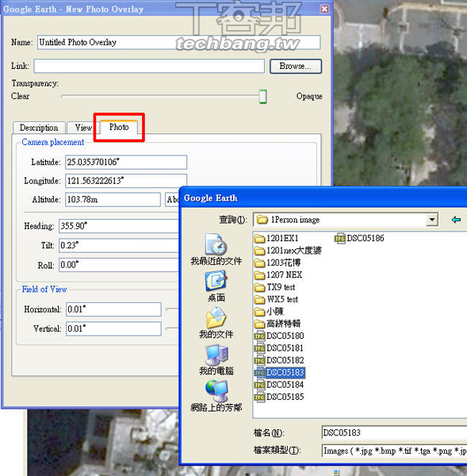Open My Computer shortcut in file dialog
The width and height of the screenshot is (467, 476).
pyautogui.click(x=216, y=359)
